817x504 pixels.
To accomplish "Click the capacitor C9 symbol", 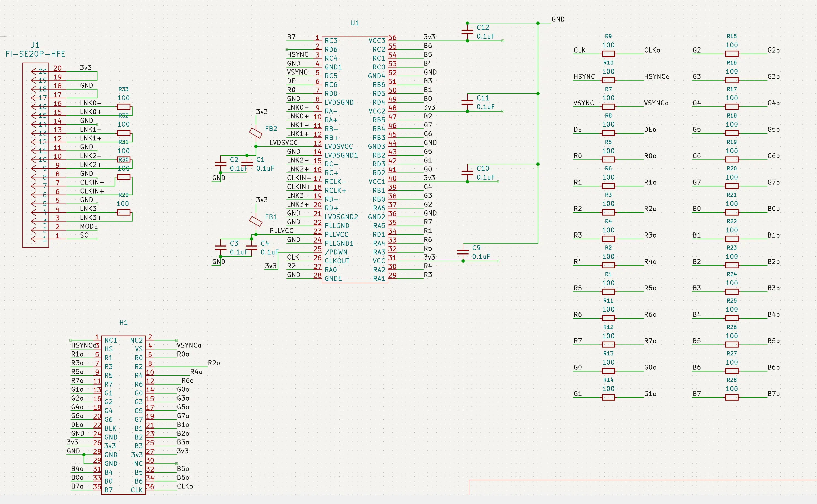I will tap(463, 252).
